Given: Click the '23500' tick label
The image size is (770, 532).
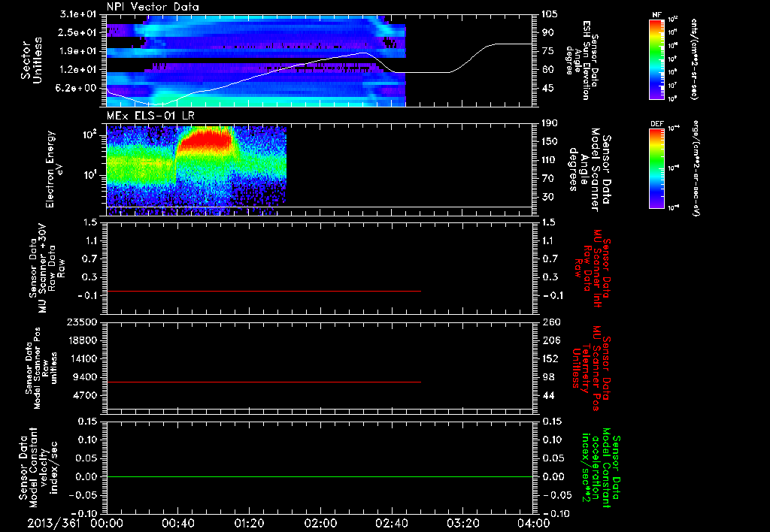Looking at the screenshot, I should click(x=83, y=322).
